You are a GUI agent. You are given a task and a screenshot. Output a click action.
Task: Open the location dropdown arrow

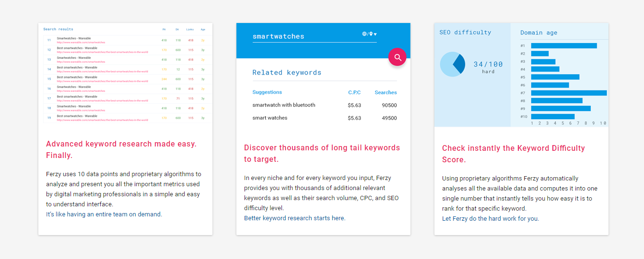pos(375,34)
